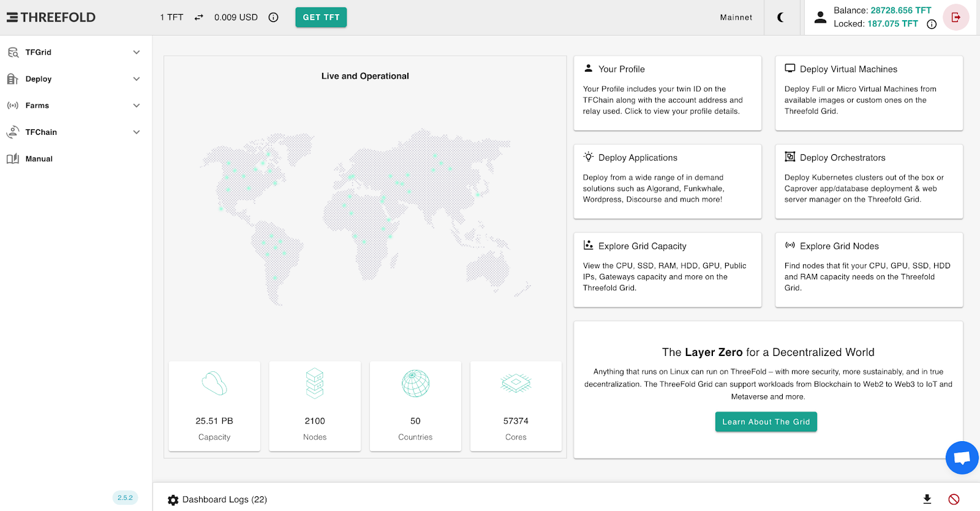This screenshot has height=511, width=980.
Task: Click the locked 187.075 TFT value
Action: [x=892, y=24]
